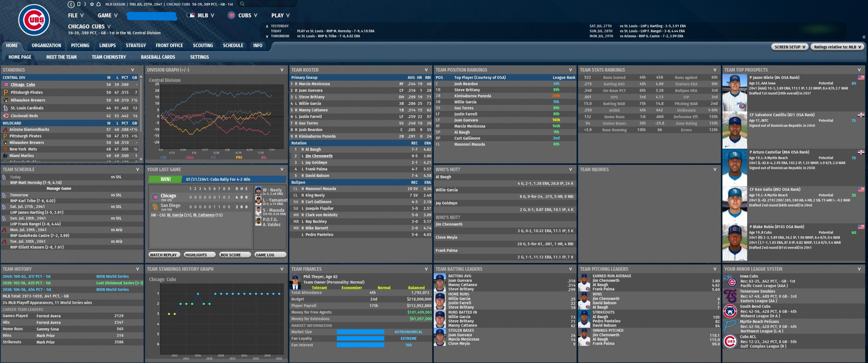Click the forward navigation arrow icon
The image size is (868, 363).
85,4
